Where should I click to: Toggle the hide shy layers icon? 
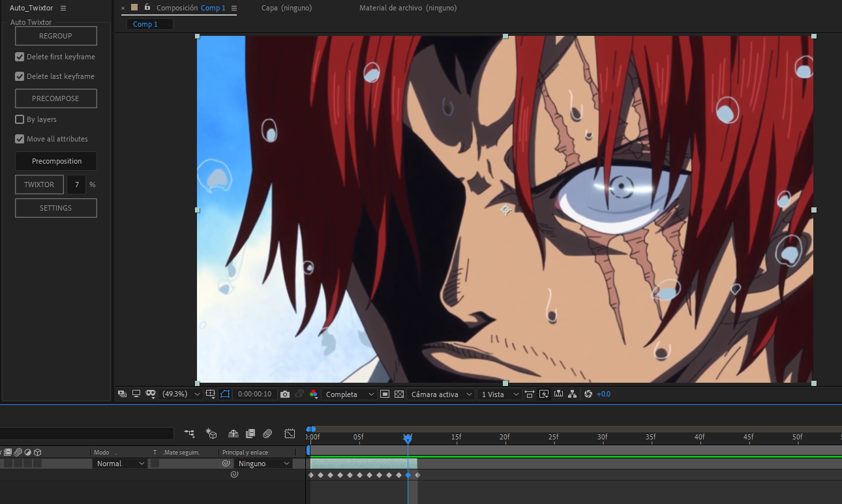(233, 434)
